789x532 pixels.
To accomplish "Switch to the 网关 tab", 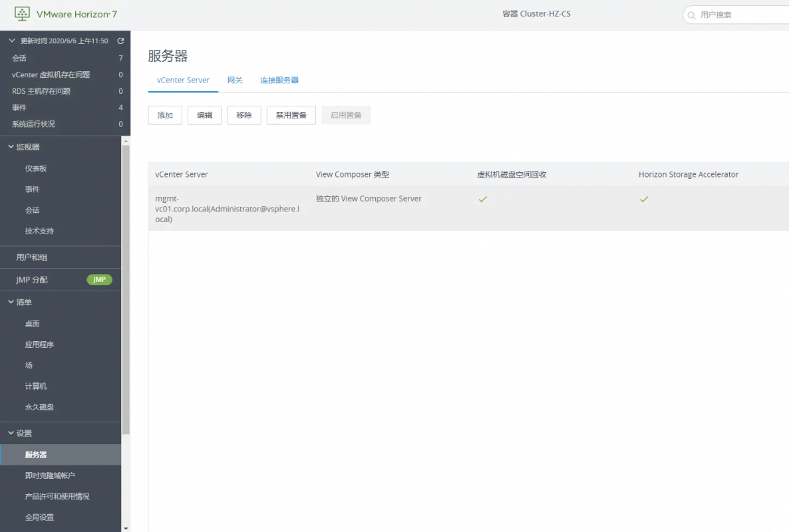I will click(x=235, y=80).
